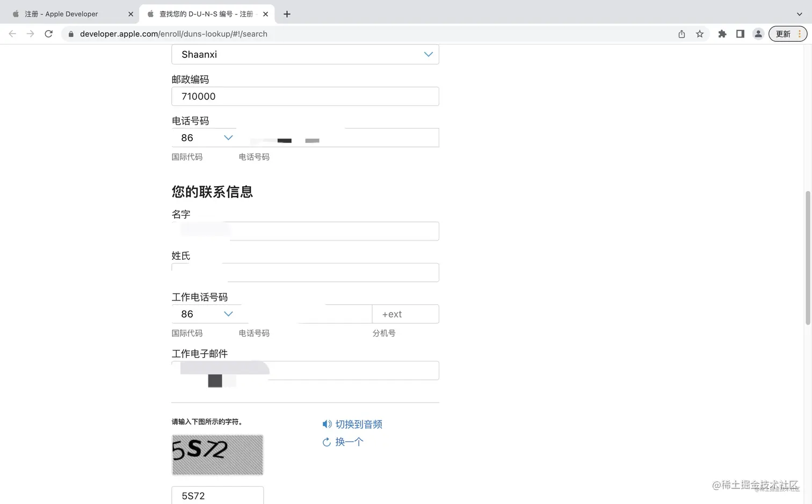The height and width of the screenshot is (504, 812).
Task: Click the 工作电子邮件 email field
Action: coord(305,370)
